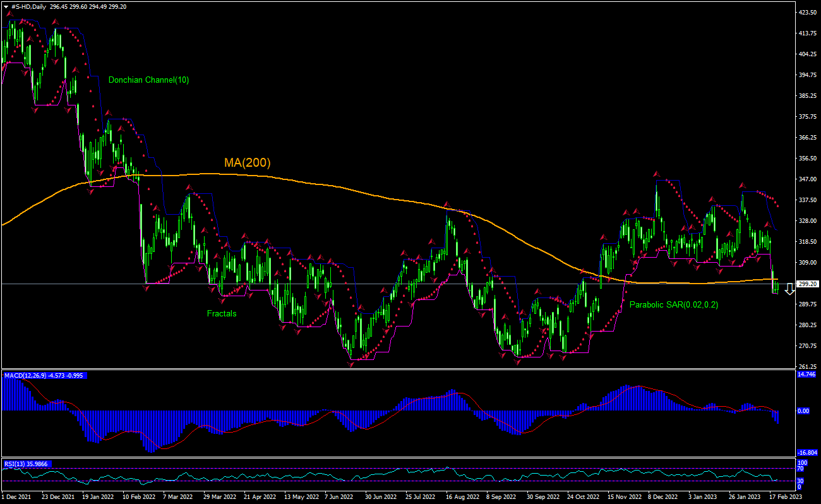Select the blue down-arrow sell signal object
The image size is (821, 504).
789,291
